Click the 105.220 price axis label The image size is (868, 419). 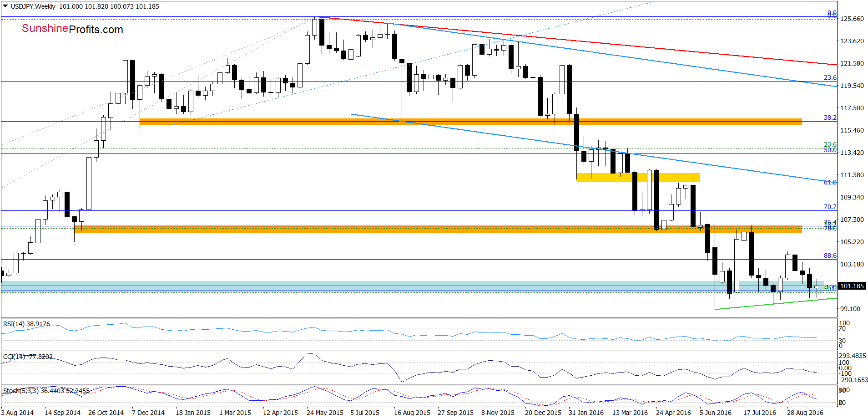click(852, 242)
